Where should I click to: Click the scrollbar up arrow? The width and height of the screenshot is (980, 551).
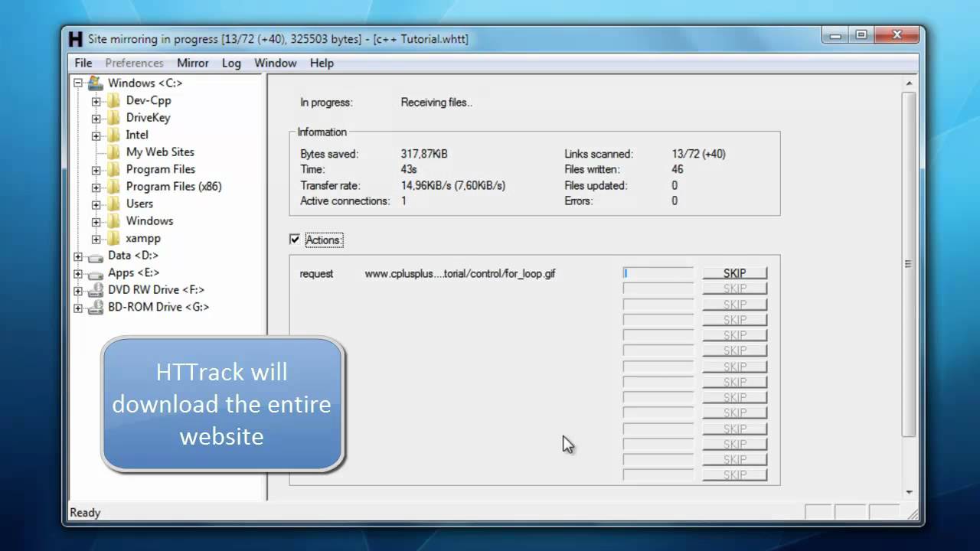pyautogui.click(x=909, y=83)
